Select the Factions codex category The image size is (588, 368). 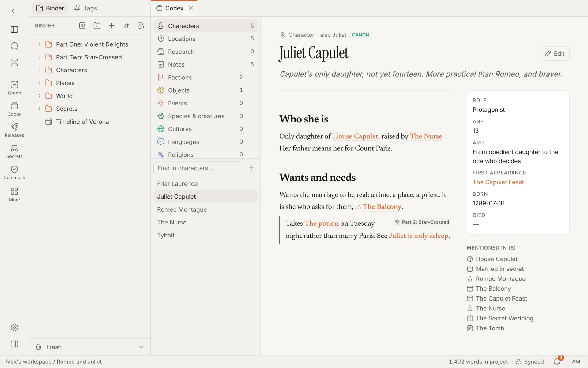(205, 77)
